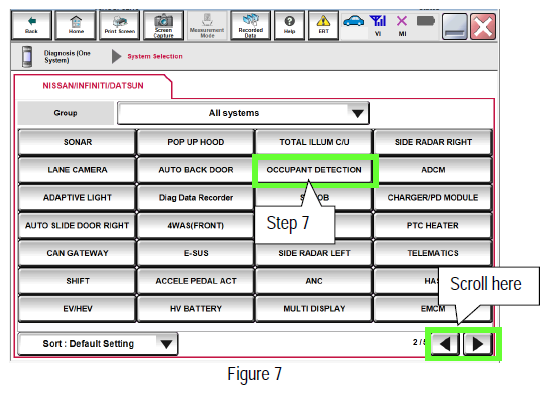Close the application with red X
This screenshot has height=394, width=549.
point(483,26)
